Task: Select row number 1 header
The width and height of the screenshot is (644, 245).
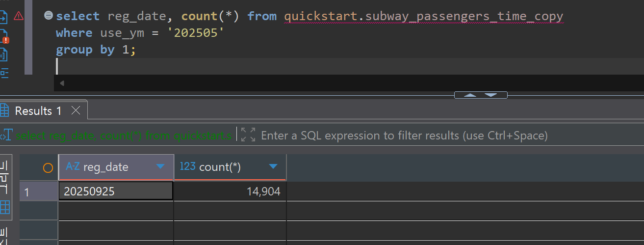Action: tap(38, 191)
